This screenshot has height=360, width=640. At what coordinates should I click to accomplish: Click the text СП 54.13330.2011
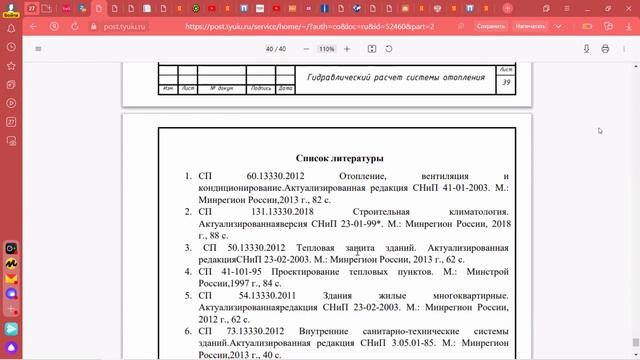pos(247,296)
